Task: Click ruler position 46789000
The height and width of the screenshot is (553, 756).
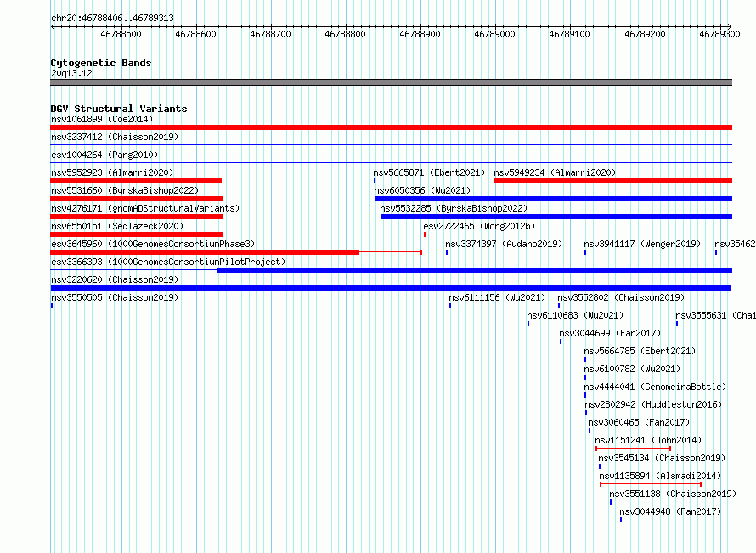Action: tap(494, 34)
